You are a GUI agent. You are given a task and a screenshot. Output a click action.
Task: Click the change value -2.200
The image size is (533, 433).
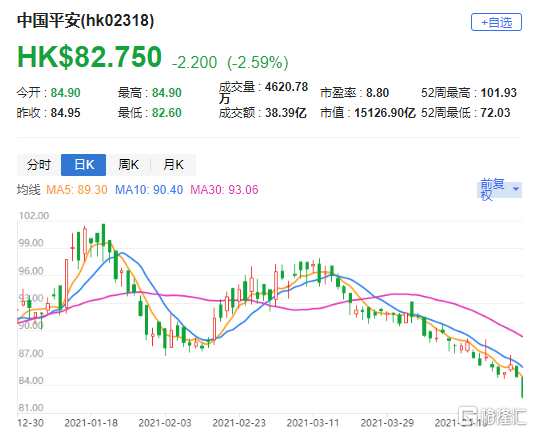click(194, 63)
